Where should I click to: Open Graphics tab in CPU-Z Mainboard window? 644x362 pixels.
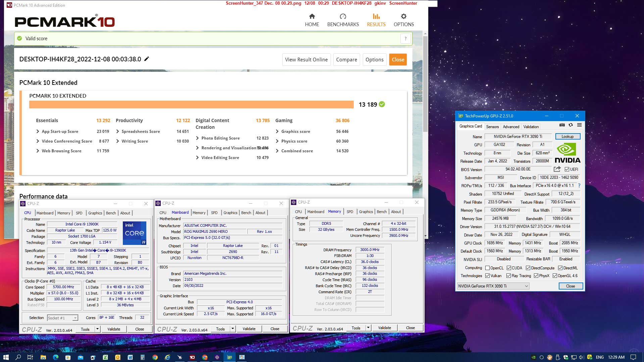click(230, 213)
